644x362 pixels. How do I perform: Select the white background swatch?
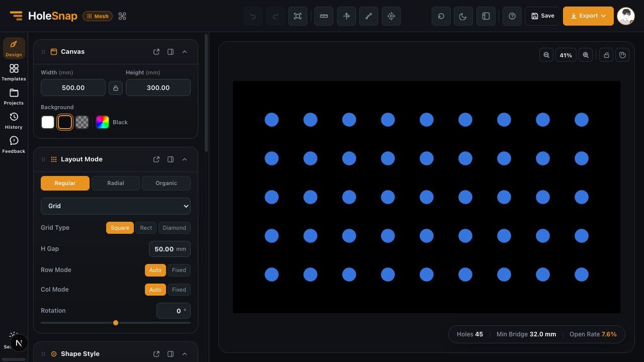48,122
